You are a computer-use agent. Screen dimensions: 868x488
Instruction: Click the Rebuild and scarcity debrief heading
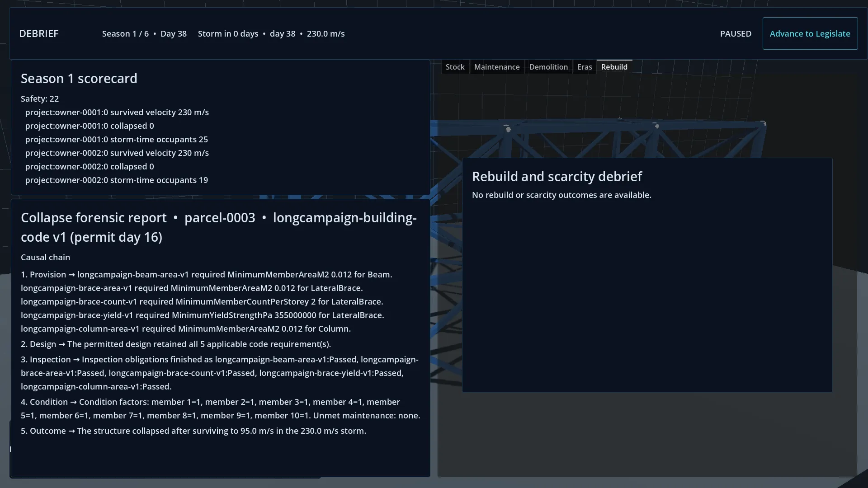point(557,177)
